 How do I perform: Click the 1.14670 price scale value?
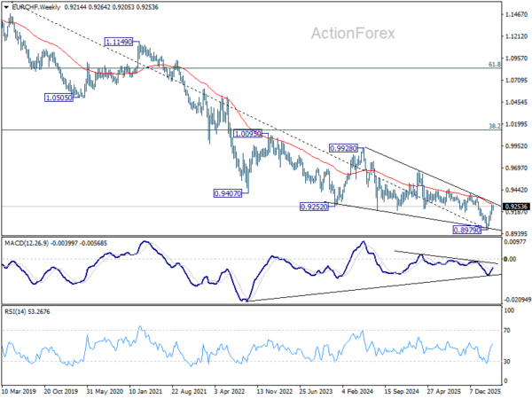coord(516,14)
